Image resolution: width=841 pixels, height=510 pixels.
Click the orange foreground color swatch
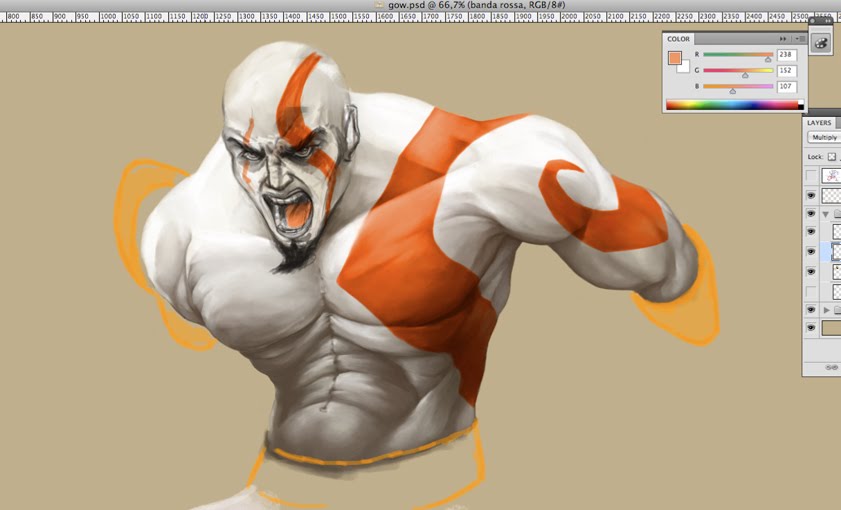674,57
